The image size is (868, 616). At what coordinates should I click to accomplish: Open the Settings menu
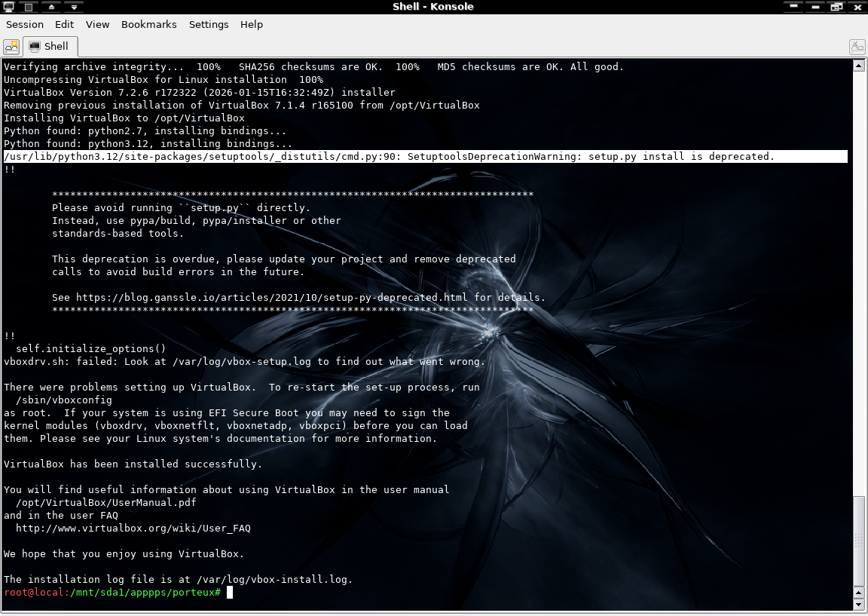coord(209,24)
